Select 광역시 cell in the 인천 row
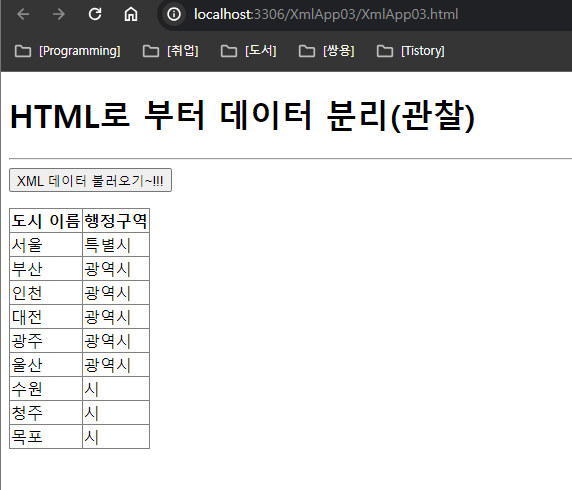This screenshot has height=490, width=572. (x=116, y=293)
